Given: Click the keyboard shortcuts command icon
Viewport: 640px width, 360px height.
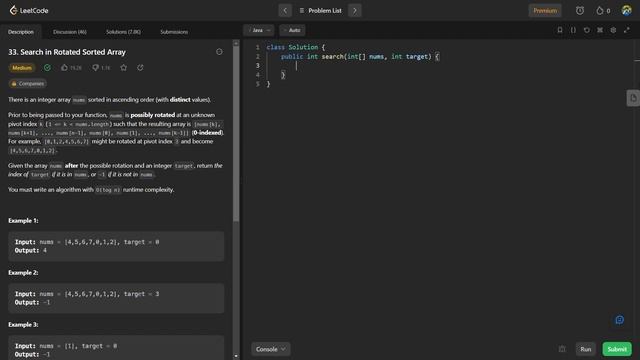Looking at the screenshot, I should [600, 30].
